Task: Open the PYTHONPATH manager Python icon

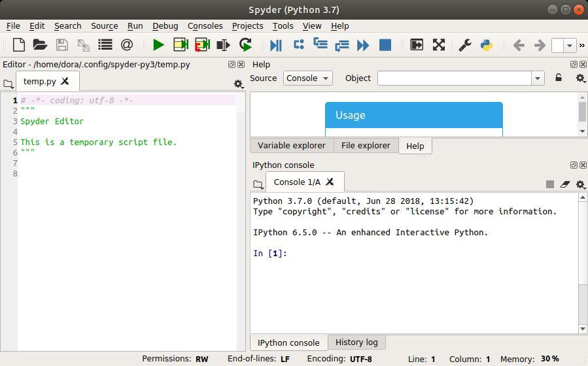Action: pos(487,45)
